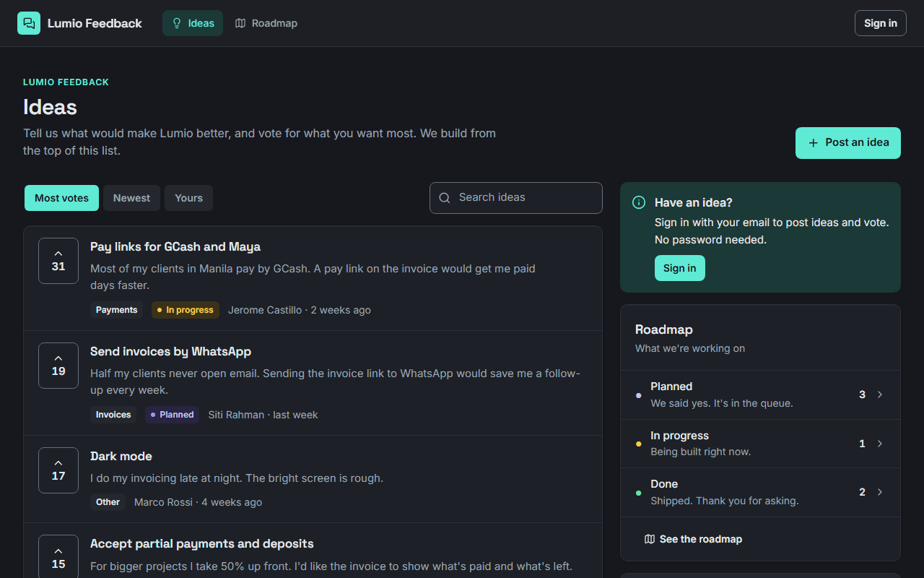
Task: Upvote Accept partial payments and deposits
Action: click(58, 558)
